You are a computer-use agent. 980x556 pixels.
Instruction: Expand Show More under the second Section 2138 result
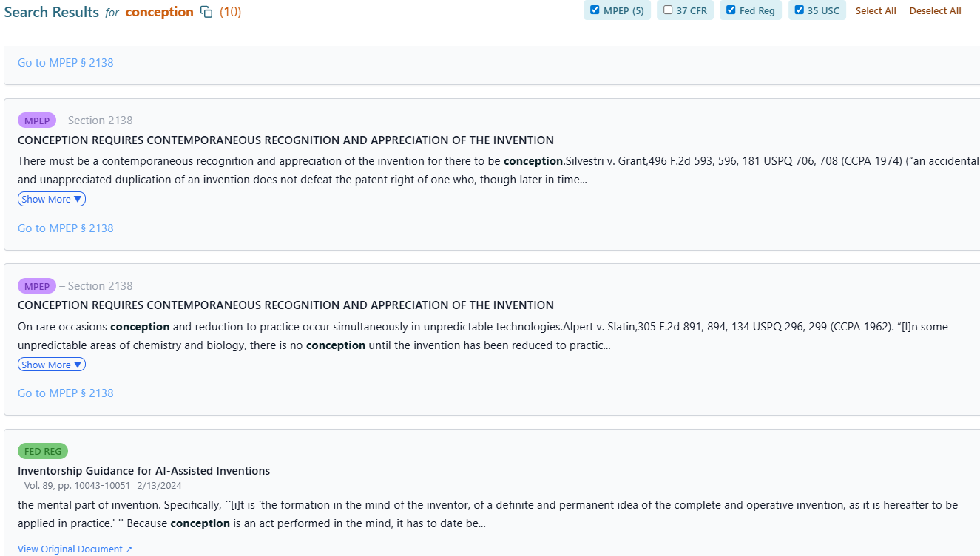[51, 364]
